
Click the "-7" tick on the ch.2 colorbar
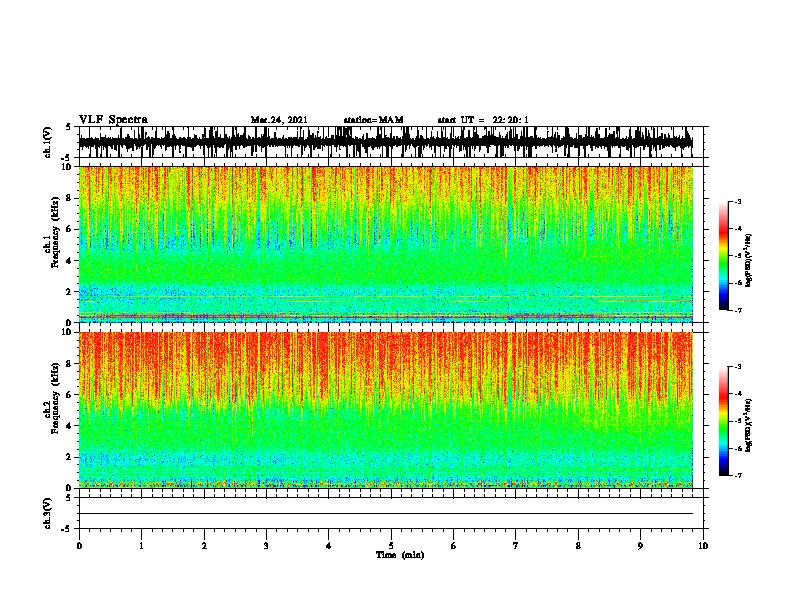(738, 475)
